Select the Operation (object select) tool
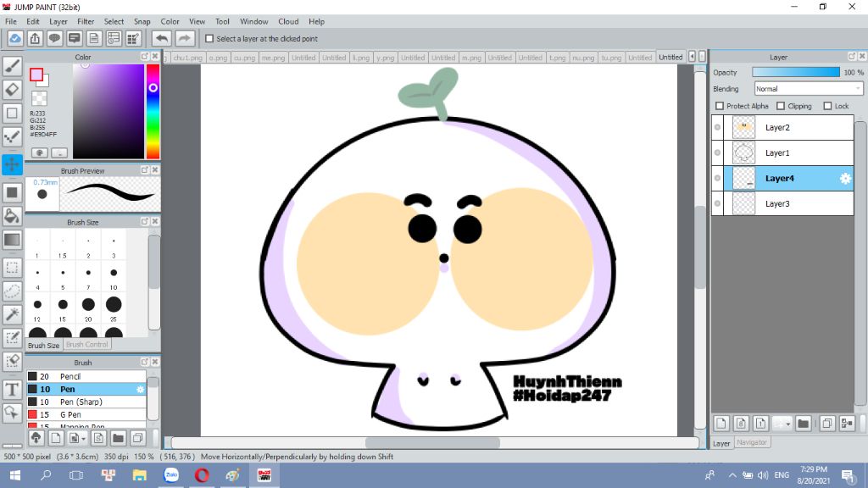 tap(12, 413)
